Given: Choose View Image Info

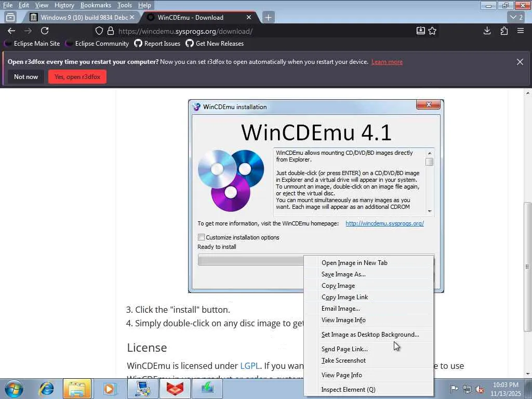Looking at the screenshot, I should (368, 320).
